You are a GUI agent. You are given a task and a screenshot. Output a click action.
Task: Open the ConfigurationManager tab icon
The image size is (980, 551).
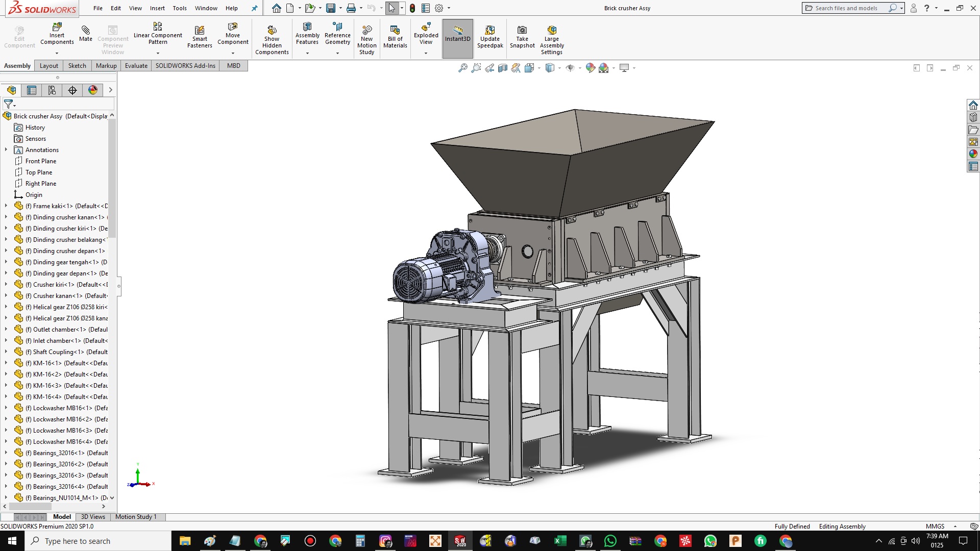point(52,90)
